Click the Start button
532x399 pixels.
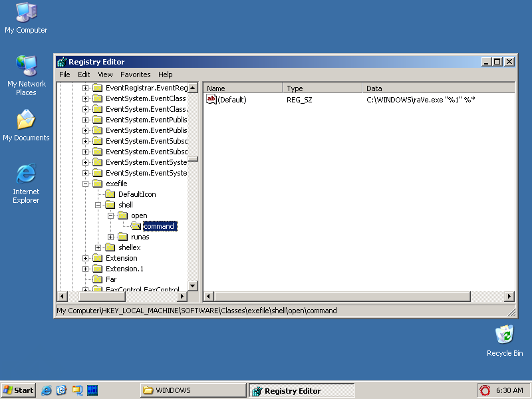pyautogui.click(x=19, y=390)
